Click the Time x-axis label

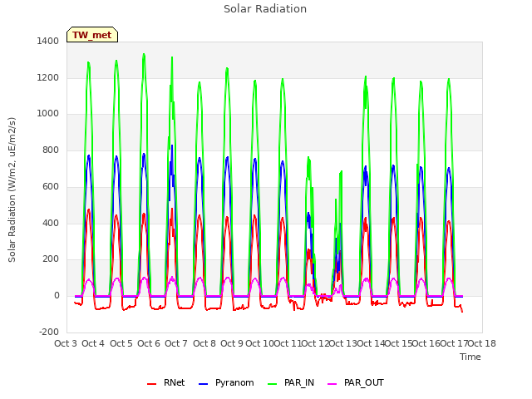point(470,357)
